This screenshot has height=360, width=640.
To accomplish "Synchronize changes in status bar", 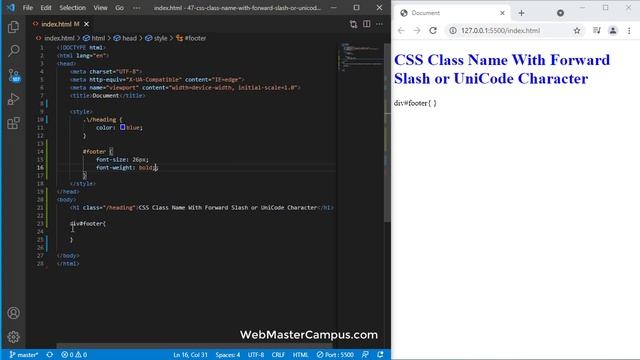I will [49, 355].
